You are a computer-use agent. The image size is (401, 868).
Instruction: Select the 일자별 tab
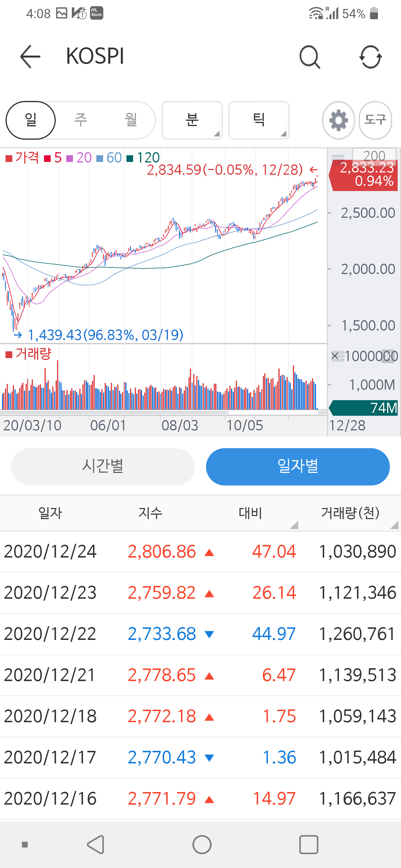[x=298, y=467]
